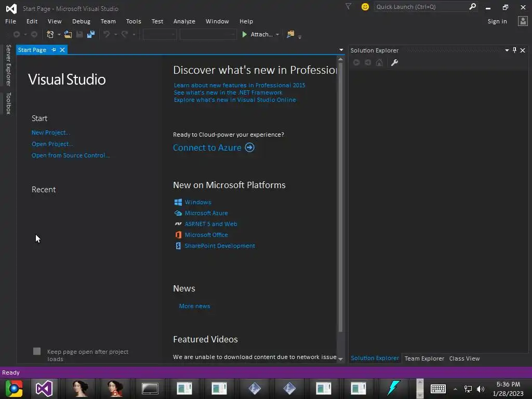Pin the Solution Explorer panel with pushpin
The width and height of the screenshot is (532, 399).
(515, 50)
